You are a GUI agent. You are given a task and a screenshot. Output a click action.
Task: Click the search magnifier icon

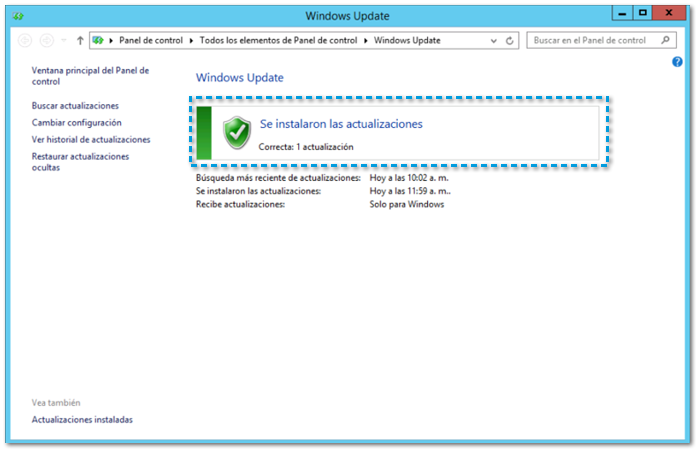[x=665, y=40]
